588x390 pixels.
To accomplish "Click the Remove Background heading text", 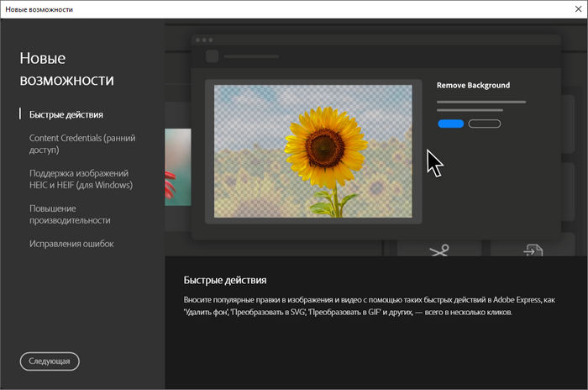I will (473, 85).
